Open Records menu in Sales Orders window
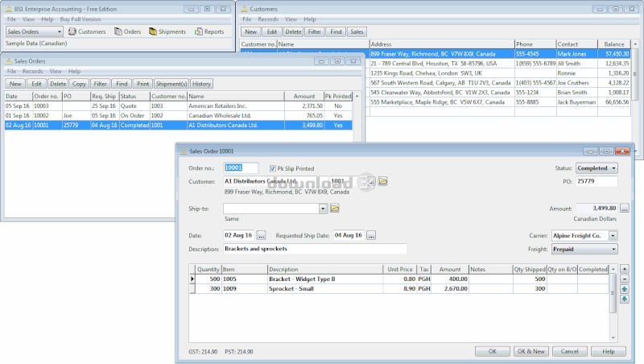The width and height of the screenshot is (644, 364). [x=31, y=72]
